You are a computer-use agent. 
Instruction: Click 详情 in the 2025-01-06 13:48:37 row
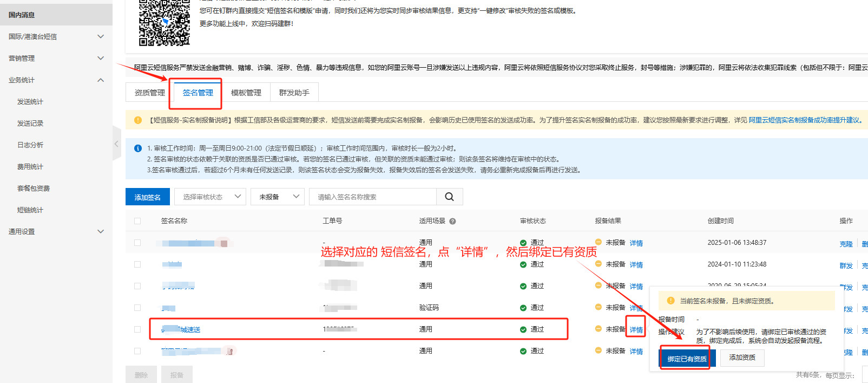tap(636, 243)
